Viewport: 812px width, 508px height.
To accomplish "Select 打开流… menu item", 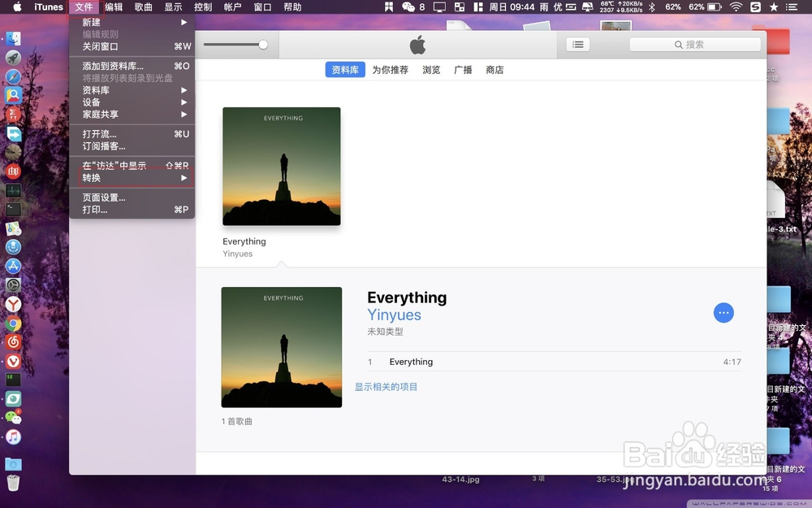I will point(132,134).
